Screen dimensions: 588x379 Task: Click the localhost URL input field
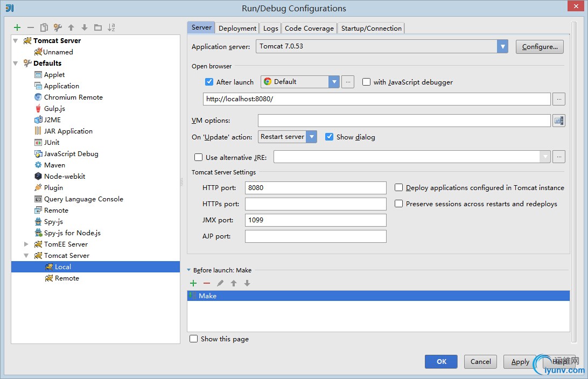click(377, 99)
